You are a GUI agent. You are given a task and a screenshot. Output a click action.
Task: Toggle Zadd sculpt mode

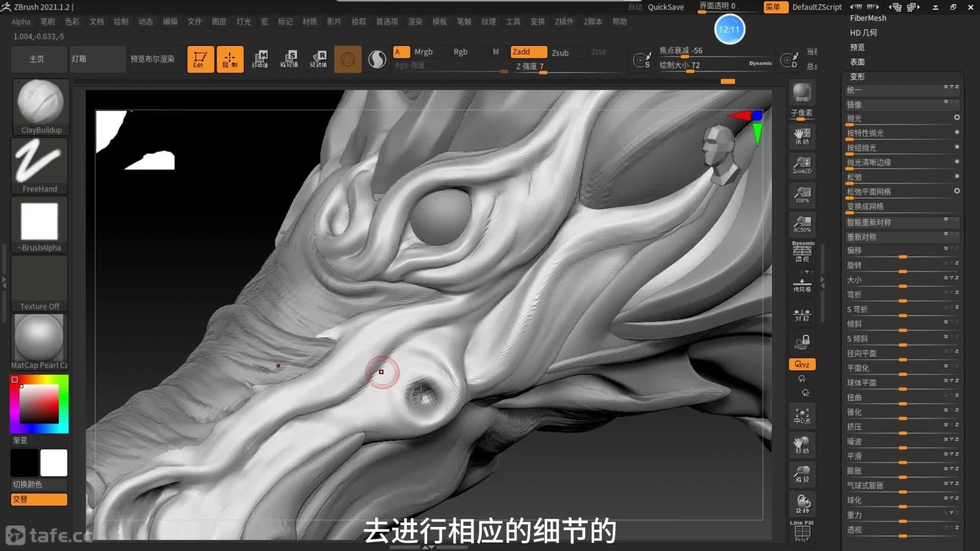[528, 52]
